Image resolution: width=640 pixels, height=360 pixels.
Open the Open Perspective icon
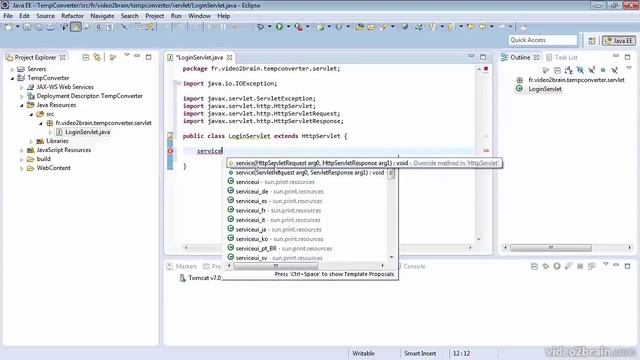click(x=592, y=40)
